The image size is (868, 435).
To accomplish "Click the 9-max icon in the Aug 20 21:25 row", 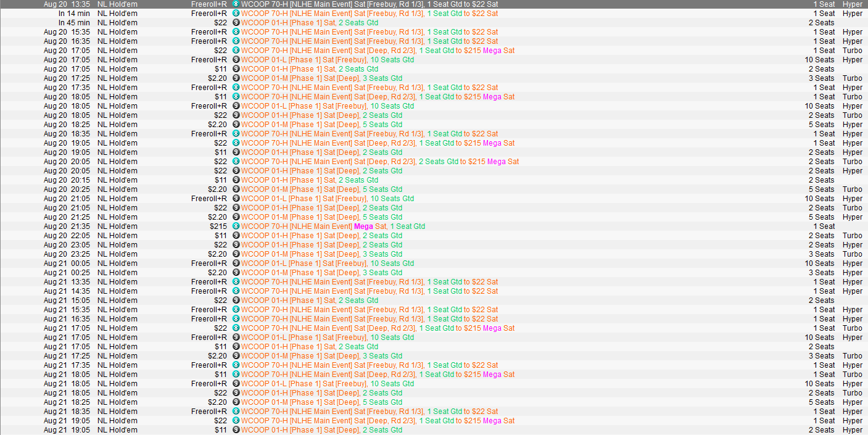I will coord(236,217).
